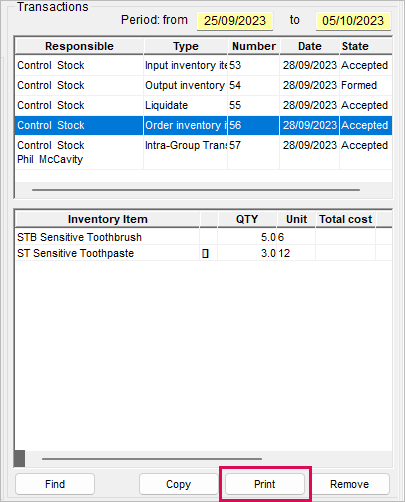Remove the selected transaction
This screenshot has width=405, height=502.
[x=349, y=484]
